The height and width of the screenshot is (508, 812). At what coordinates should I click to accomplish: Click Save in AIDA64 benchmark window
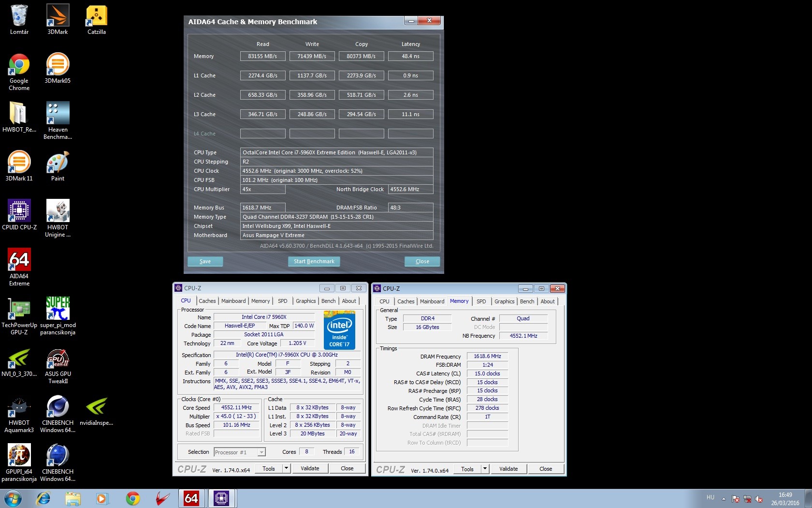[205, 261]
